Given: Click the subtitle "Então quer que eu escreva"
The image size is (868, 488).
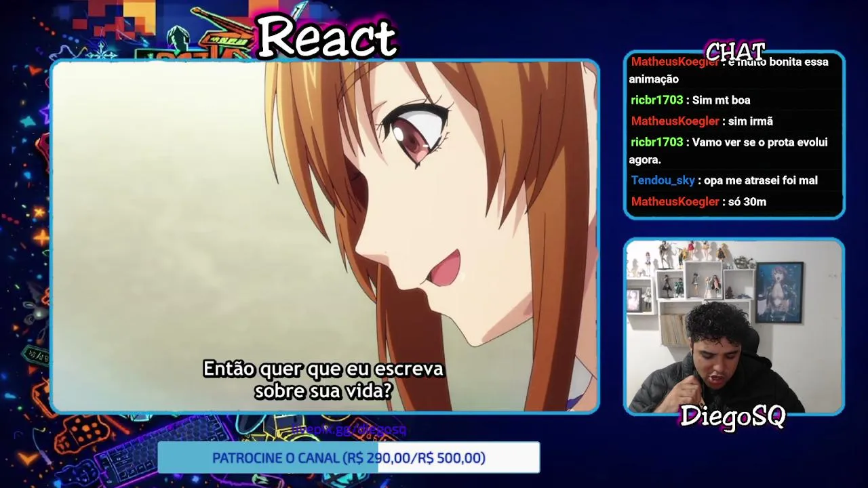Looking at the screenshot, I should pyautogui.click(x=323, y=369).
